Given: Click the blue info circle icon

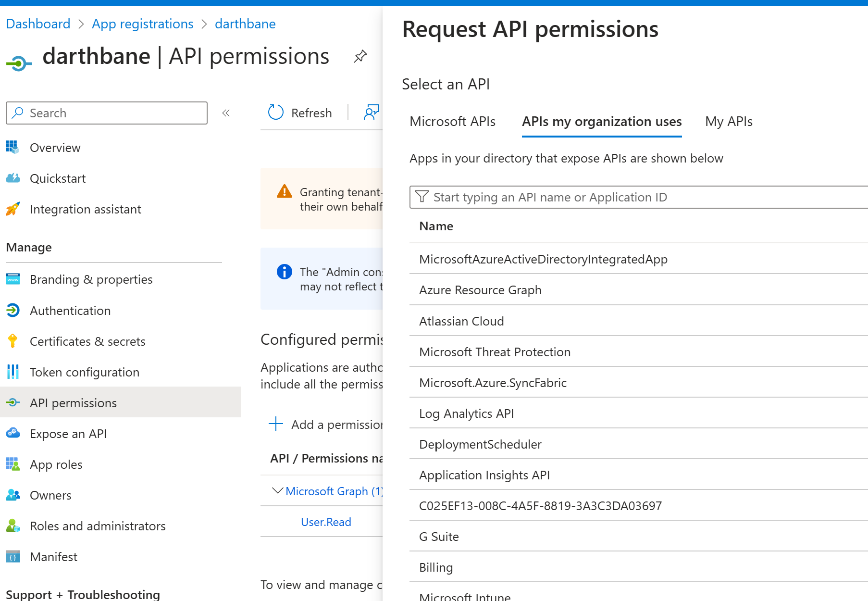Looking at the screenshot, I should 285,272.
